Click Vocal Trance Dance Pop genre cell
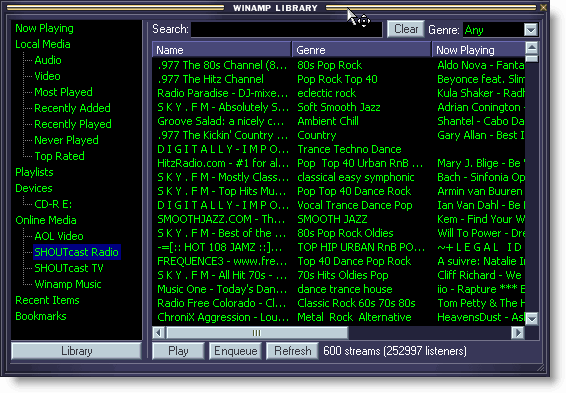 (354, 205)
